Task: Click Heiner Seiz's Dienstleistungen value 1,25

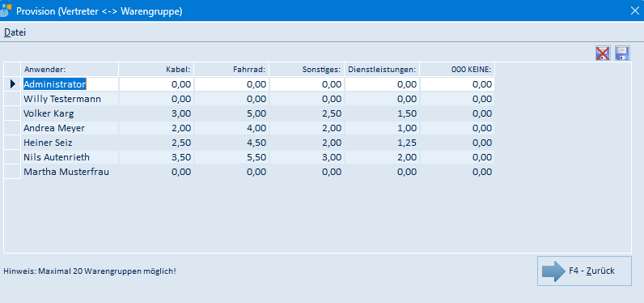Action: 382,143
